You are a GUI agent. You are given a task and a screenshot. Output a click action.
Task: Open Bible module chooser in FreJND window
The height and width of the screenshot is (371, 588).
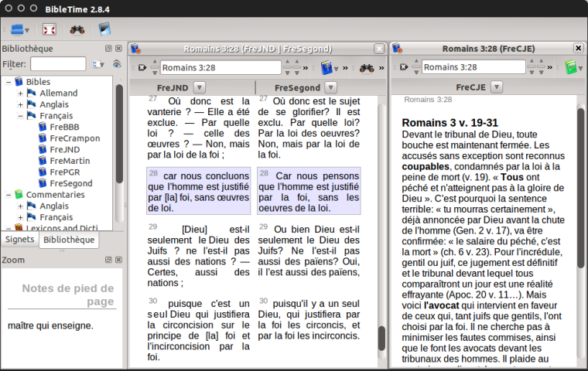330,68
